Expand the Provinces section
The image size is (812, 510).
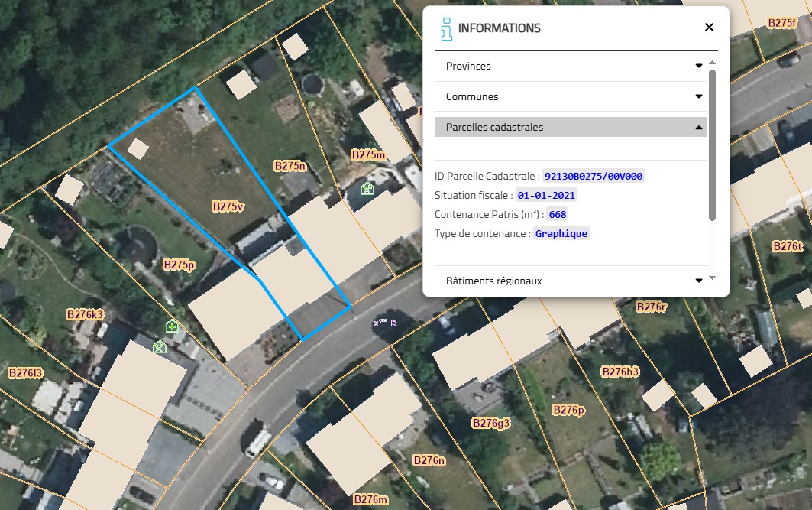coord(570,66)
